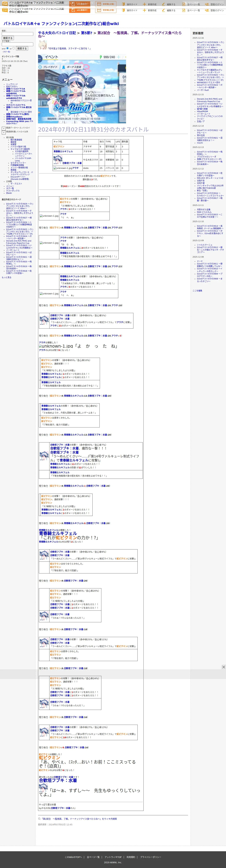Screen dimensions: 226x868
Task: Open 会議室 board link
Action: (13, 145)
